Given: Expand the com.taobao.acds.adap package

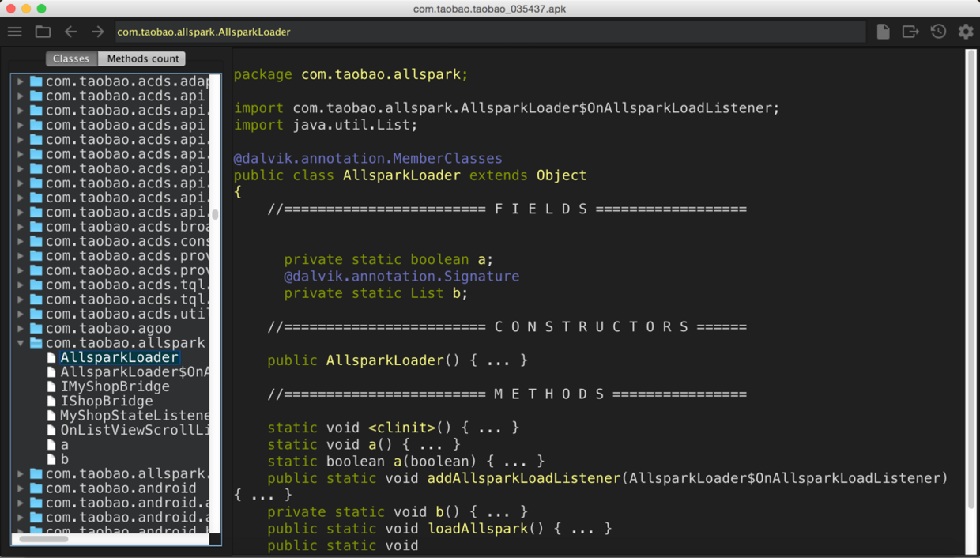Looking at the screenshot, I should 21,81.
